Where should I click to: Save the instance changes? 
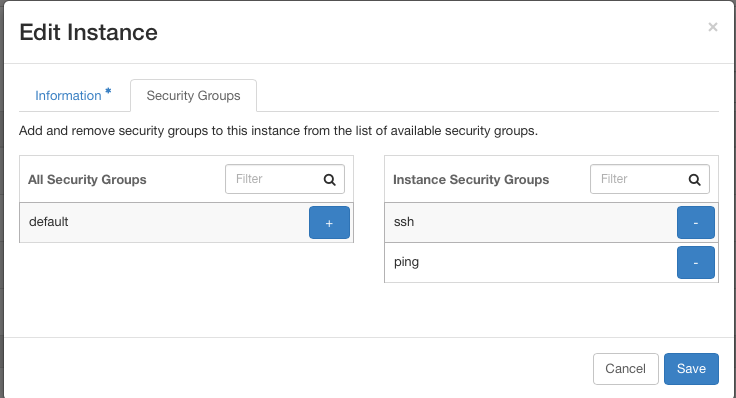691,369
